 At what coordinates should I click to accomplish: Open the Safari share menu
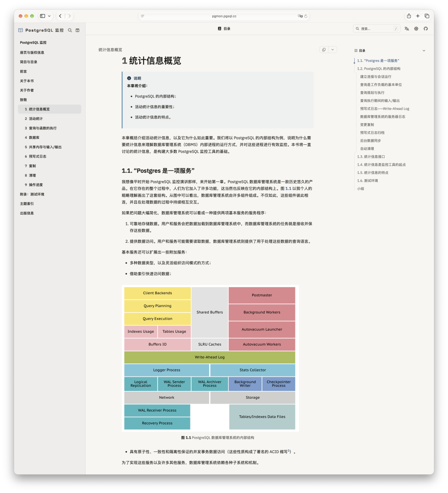[x=409, y=16]
